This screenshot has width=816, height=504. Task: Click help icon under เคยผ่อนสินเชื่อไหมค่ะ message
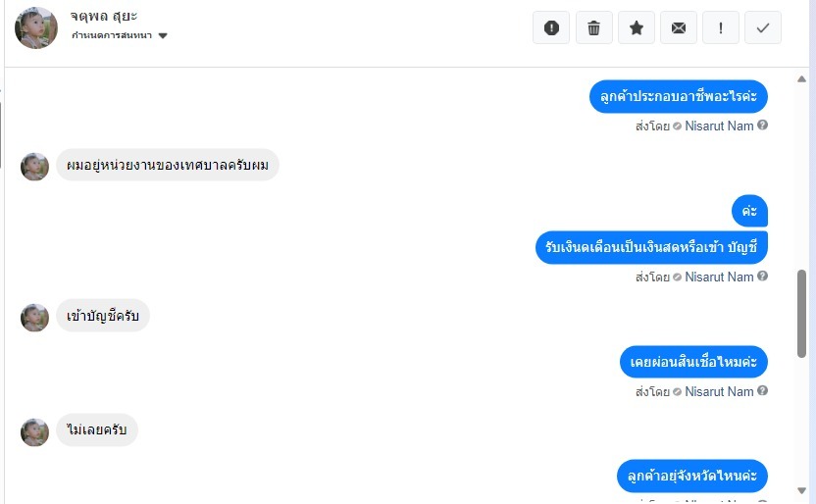pyautogui.click(x=762, y=390)
